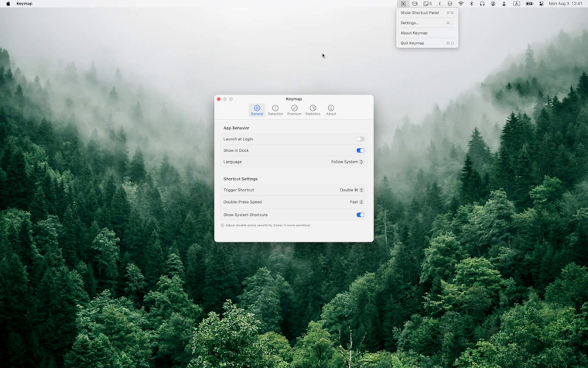The image size is (588, 368).
Task: Disable Show System Shortcuts switch
Action: point(361,215)
